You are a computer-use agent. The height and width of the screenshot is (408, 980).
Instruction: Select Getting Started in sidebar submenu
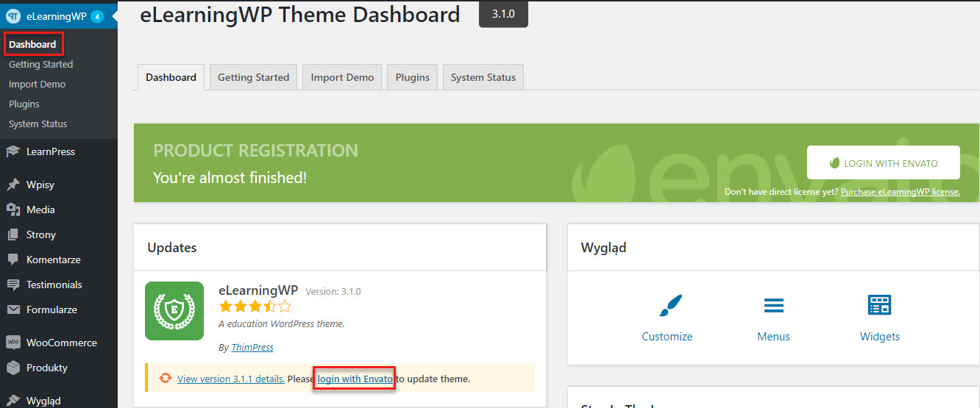(40, 64)
